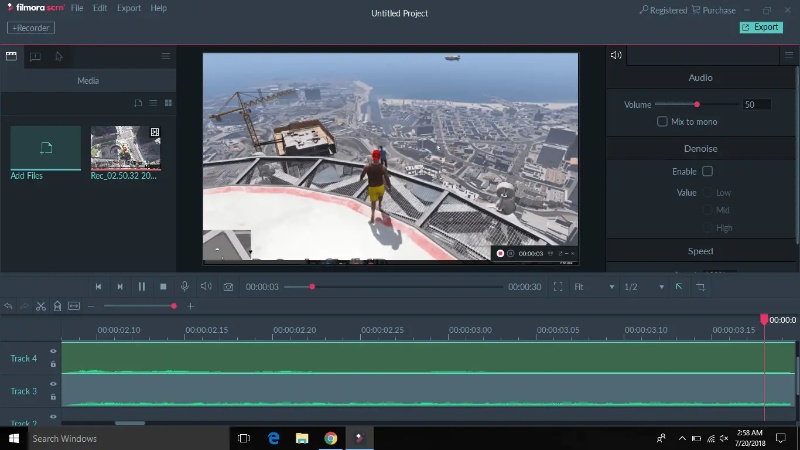Open File Explorer from taskbar
Viewport: 800px width, 450px height.
(302, 438)
